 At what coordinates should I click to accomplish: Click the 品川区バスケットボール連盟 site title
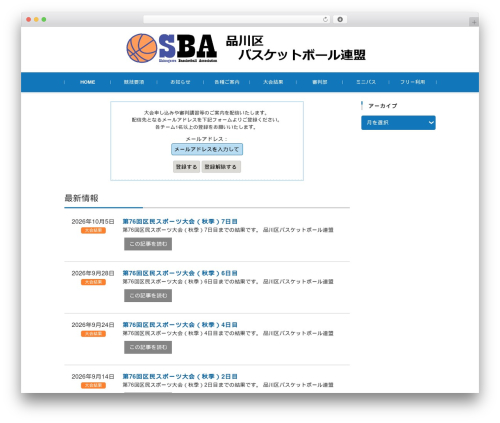pyautogui.click(x=296, y=48)
